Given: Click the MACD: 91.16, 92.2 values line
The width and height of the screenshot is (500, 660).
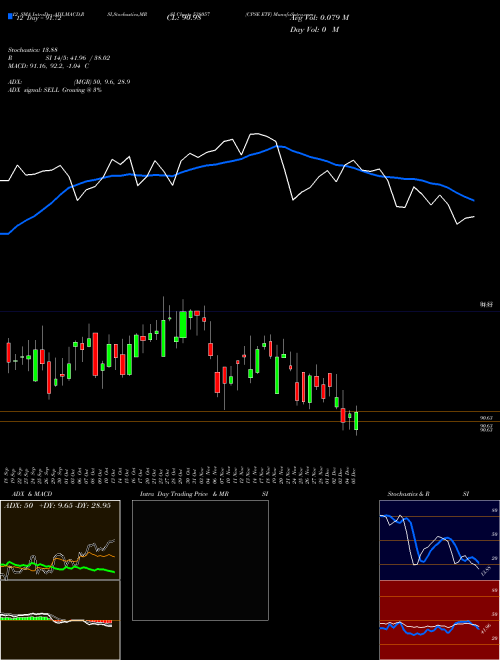Looking at the screenshot, I should (48, 66).
